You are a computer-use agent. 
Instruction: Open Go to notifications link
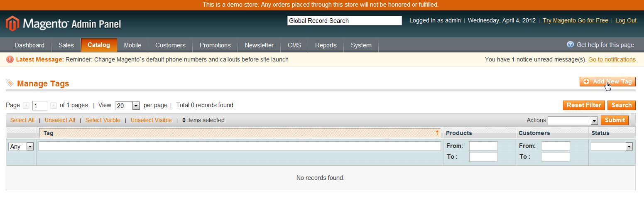(612, 59)
